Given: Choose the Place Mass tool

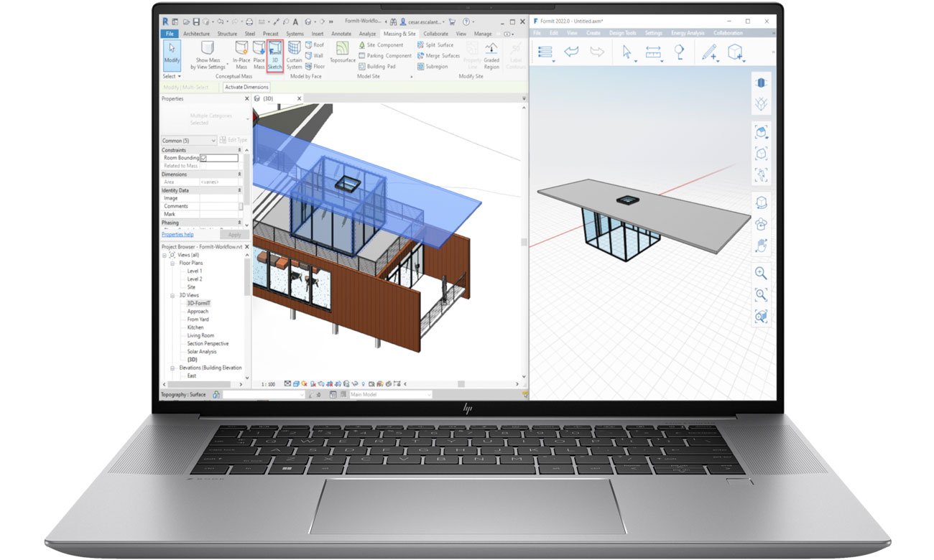Looking at the screenshot, I should [259, 55].
